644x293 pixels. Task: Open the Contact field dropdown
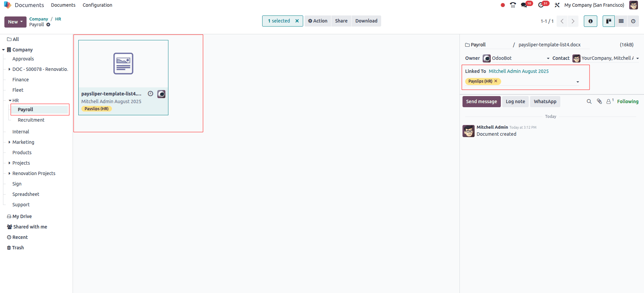point(638,58)
